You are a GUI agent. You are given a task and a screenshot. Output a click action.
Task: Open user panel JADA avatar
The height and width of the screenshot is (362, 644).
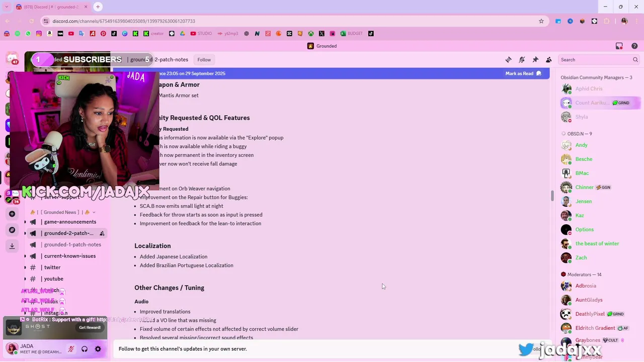click(12, 348)
